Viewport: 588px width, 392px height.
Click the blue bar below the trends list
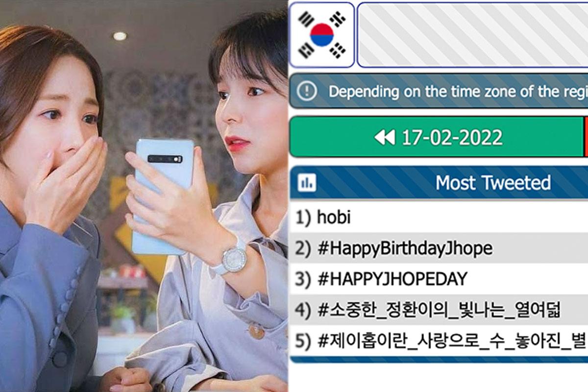point(439,360)
